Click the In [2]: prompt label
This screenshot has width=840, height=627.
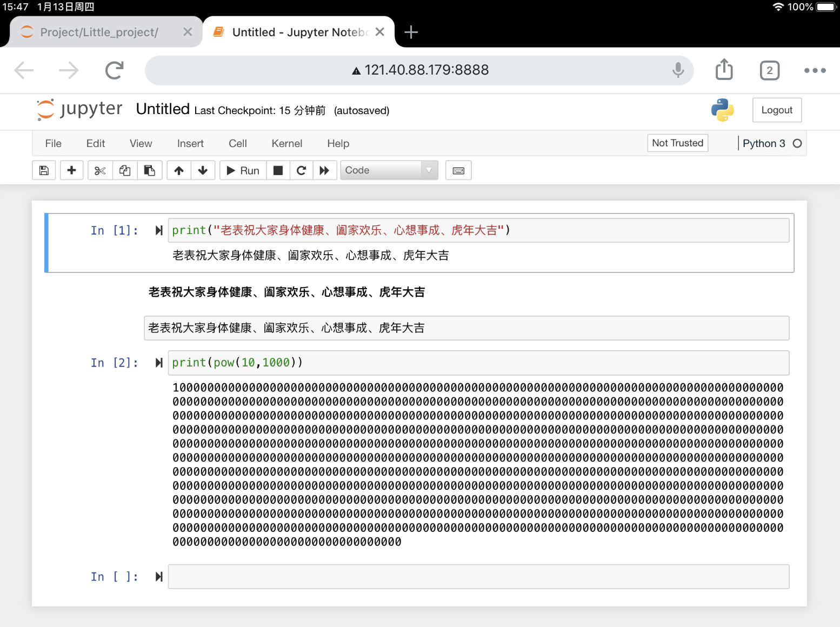[x=115, y=363]
